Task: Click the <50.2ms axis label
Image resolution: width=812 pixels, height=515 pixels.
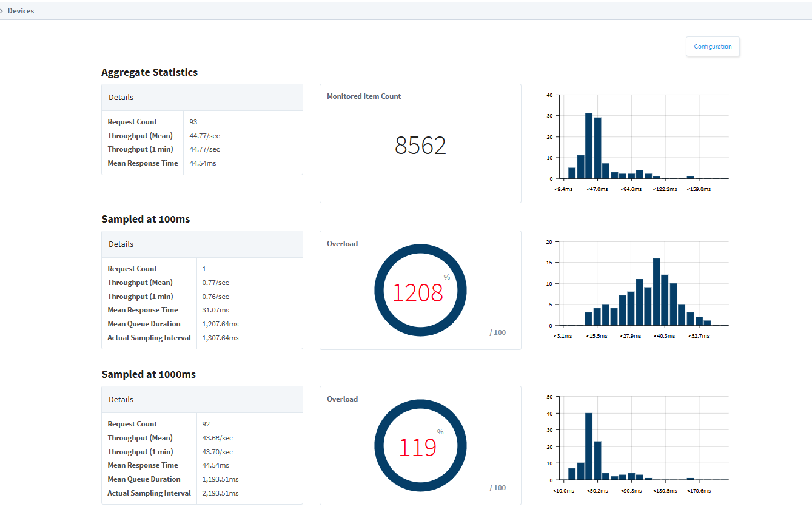Action: point(597,491)
